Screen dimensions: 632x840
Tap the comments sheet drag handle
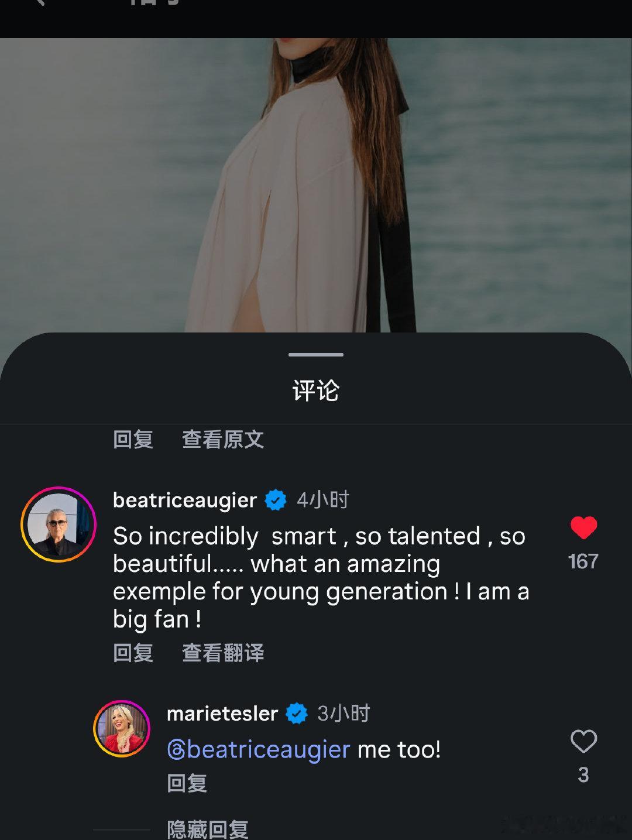[x=316, y=355]
